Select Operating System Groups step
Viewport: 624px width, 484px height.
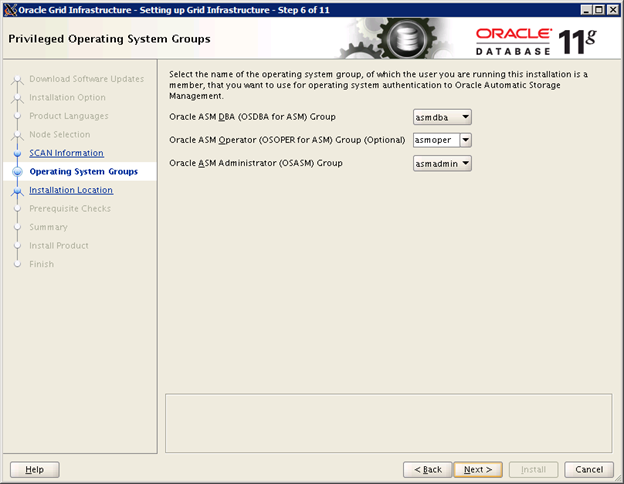click(x=84, y=172)
